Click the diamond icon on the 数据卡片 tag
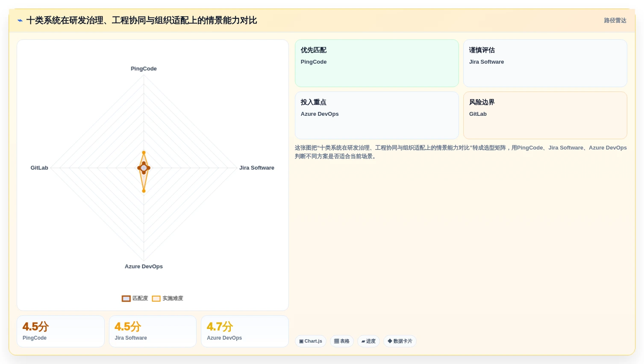This screenshot has width=644, height=364. (x=390, y=341)
